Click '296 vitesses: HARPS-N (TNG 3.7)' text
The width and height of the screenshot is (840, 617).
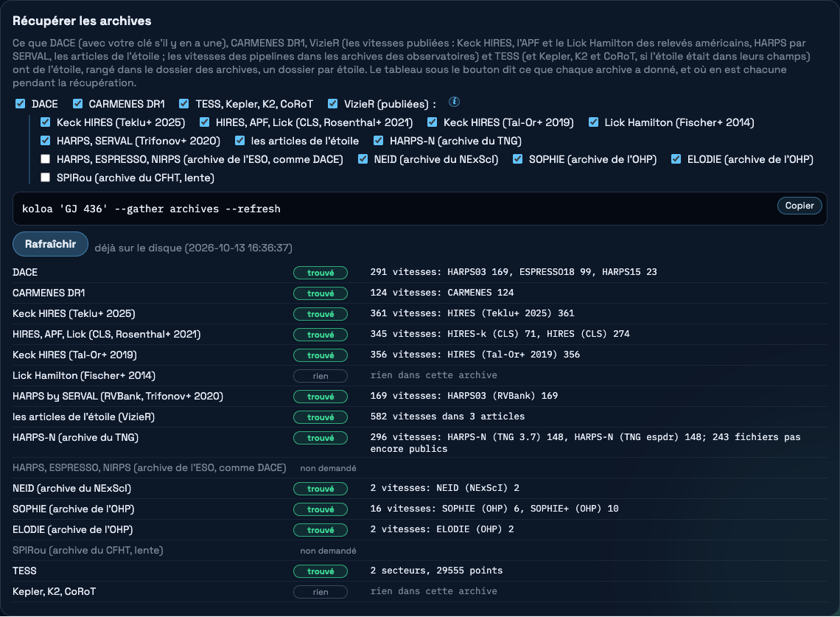point(586,443)
